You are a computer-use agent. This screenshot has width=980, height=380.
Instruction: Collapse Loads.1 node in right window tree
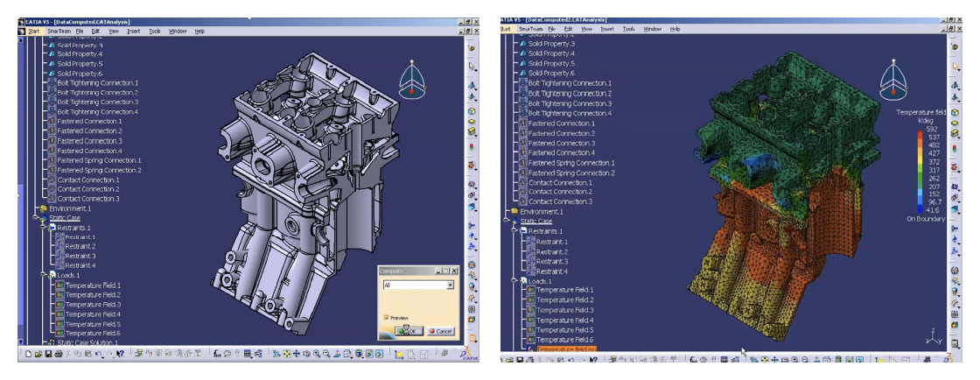pos(514,280)
